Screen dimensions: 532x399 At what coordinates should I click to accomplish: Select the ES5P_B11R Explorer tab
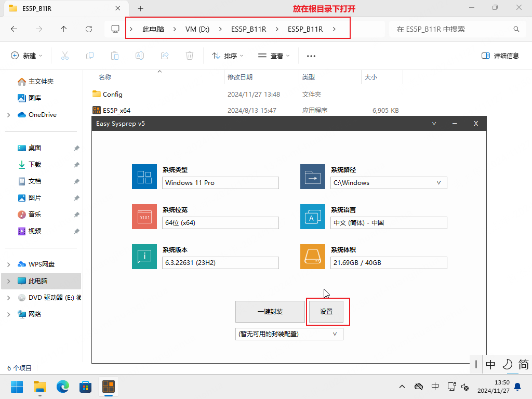coord(66,8)
